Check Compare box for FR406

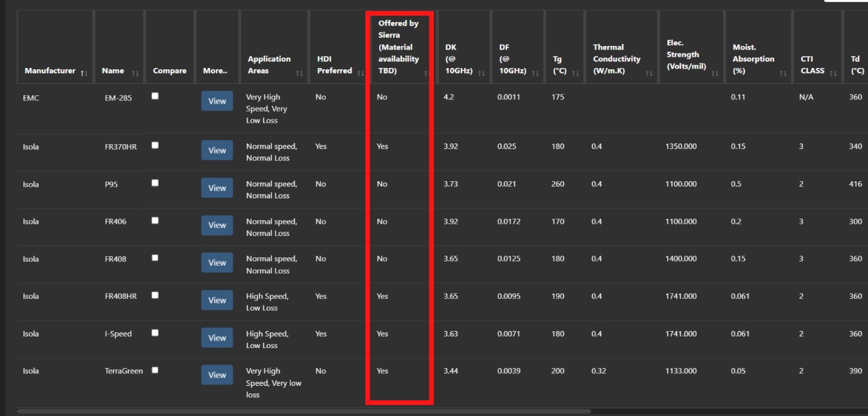click(155, 220)
